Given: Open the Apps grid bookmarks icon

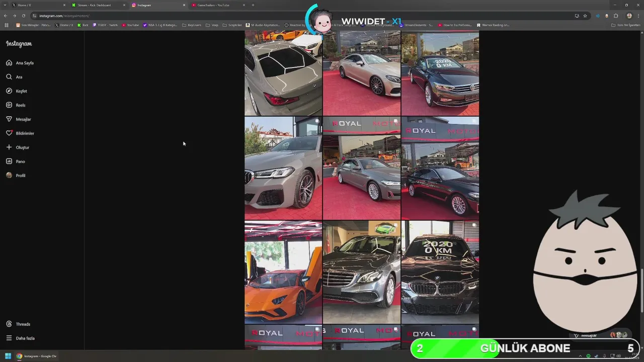Looking at the screenshot, I should point(7,25).
